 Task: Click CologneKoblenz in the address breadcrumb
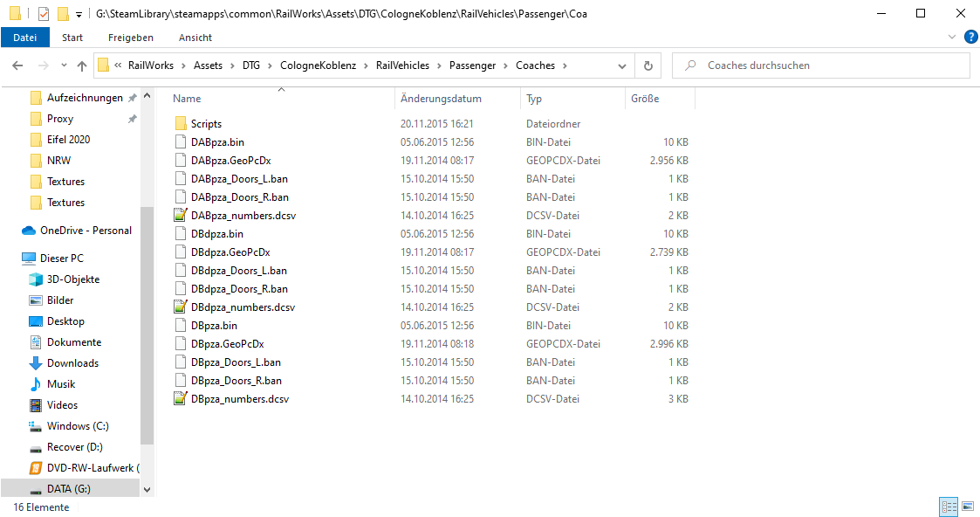[319, 65]
